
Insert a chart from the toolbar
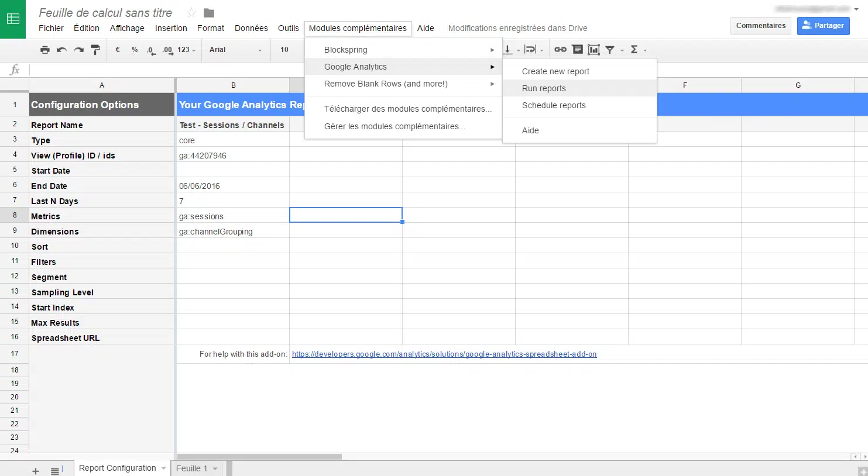tap(593, 50)
